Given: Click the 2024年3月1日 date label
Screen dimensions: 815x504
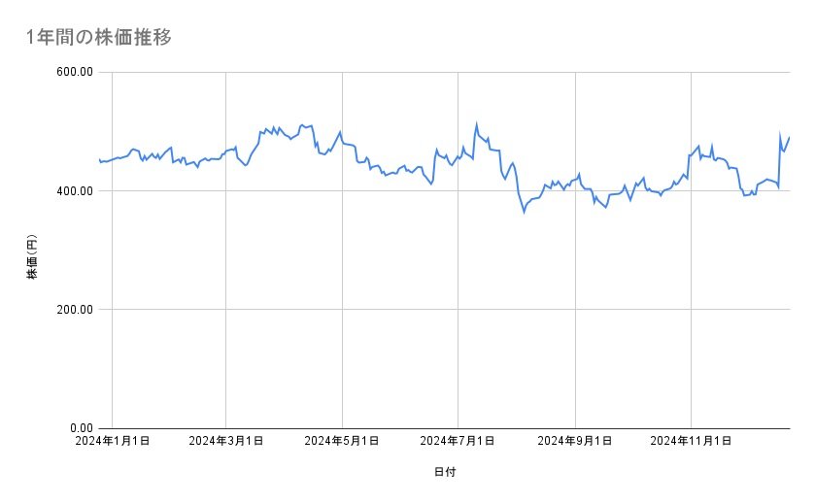Looking at the screenshot, I should point(225,441).
